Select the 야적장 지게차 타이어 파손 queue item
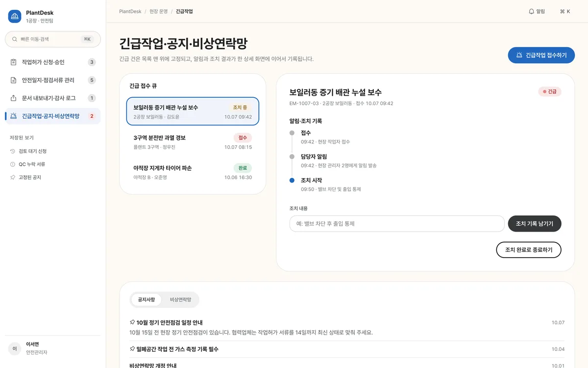Image resolution: width=588 pixels, height=368 pixels. pos(193,172)
